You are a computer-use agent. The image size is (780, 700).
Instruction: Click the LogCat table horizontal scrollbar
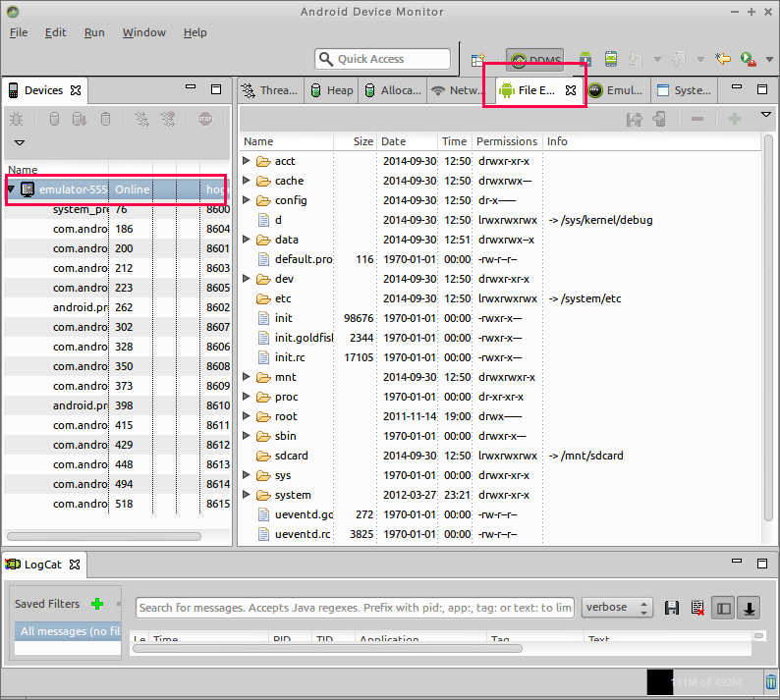[x=327, y=648]
